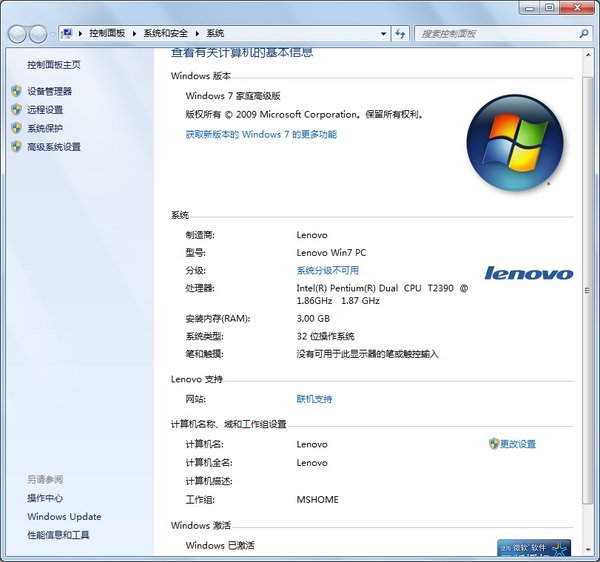Click the 3.00 GB RAM value

(313, 318)
